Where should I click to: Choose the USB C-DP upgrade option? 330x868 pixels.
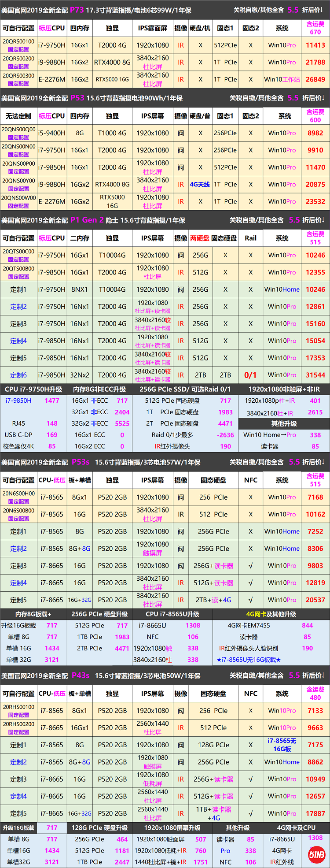tap(18, 435)
